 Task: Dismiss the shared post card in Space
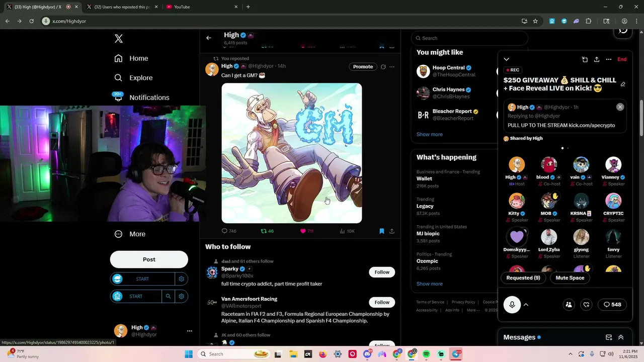(620, 107)
